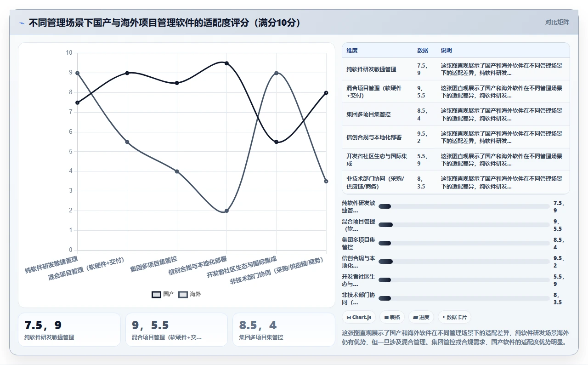Click the 海外 data point at 开发者社区生态
The height and width of the screenshot is (365, 588).
pos(276,73)
